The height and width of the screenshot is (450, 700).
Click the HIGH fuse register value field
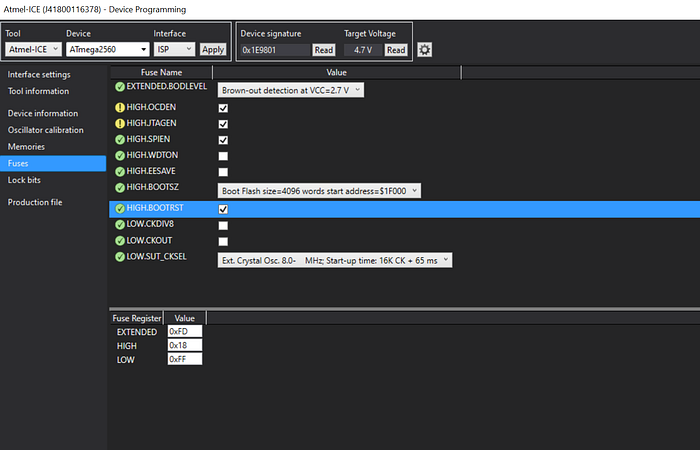click(x=185, y=345)
